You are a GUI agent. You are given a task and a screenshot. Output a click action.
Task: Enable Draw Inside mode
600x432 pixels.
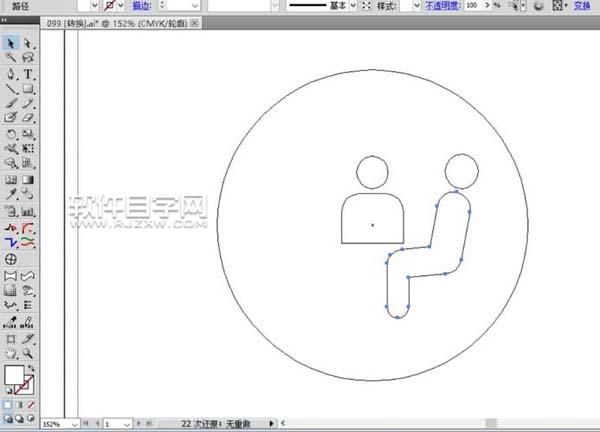pos(31,418)
